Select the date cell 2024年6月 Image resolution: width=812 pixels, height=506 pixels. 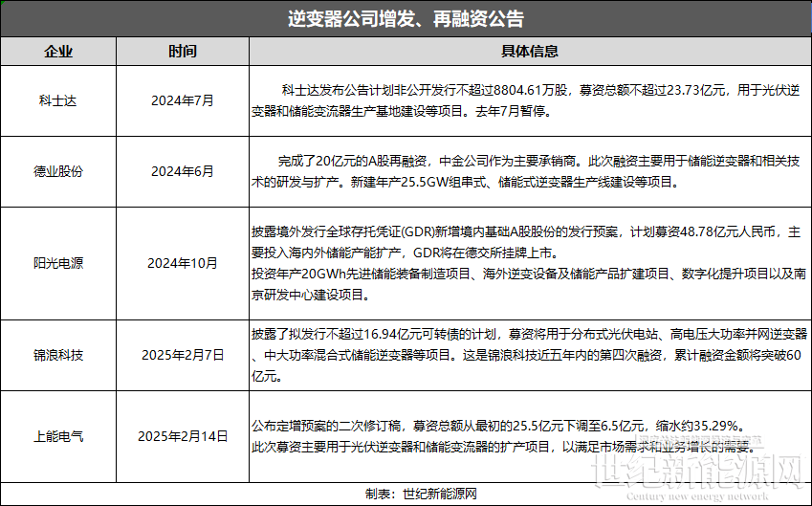(x=183, y=171)
